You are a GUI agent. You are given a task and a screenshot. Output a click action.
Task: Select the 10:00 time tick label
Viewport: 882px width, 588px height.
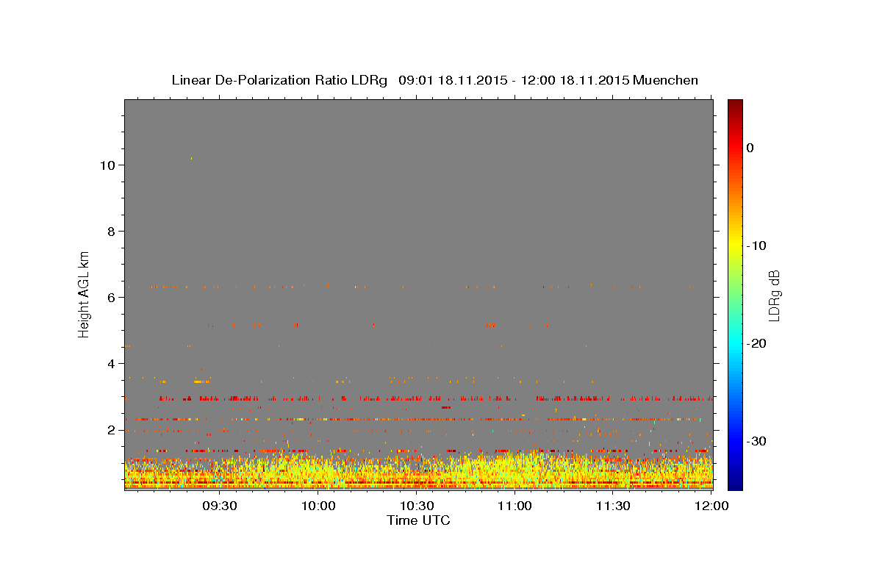tap(318, 506)
